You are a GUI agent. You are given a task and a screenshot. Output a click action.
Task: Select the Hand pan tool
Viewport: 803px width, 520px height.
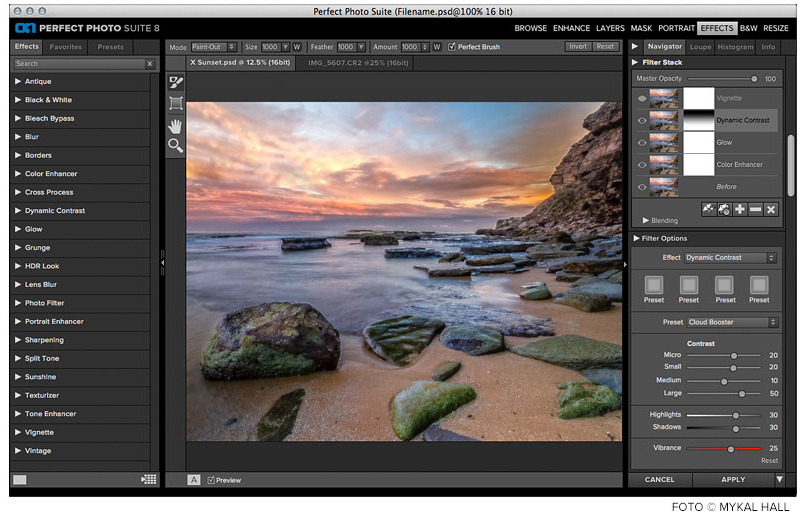pyautogui.click(x=176, y=125)
